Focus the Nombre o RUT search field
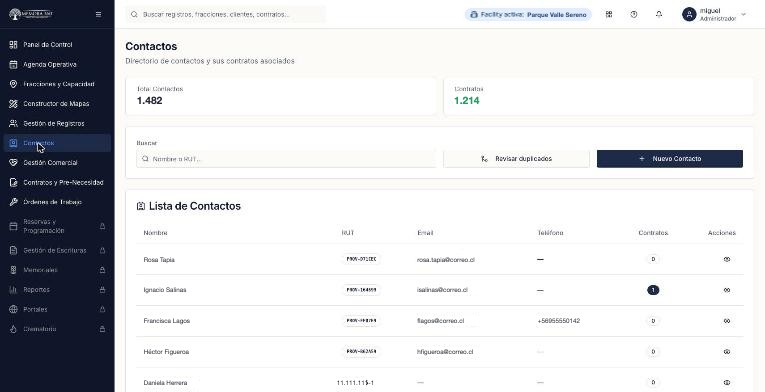This screenshot has height=392, width=765. coord(286,159)
